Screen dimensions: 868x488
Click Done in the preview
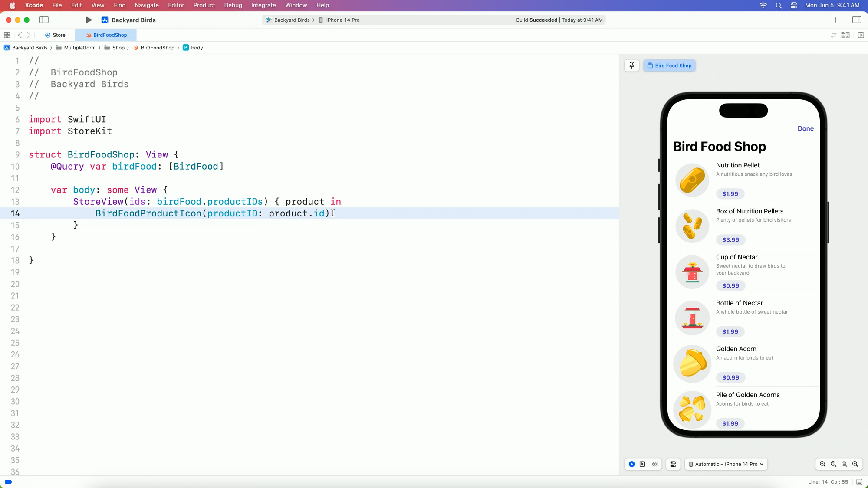click(806, 128)
